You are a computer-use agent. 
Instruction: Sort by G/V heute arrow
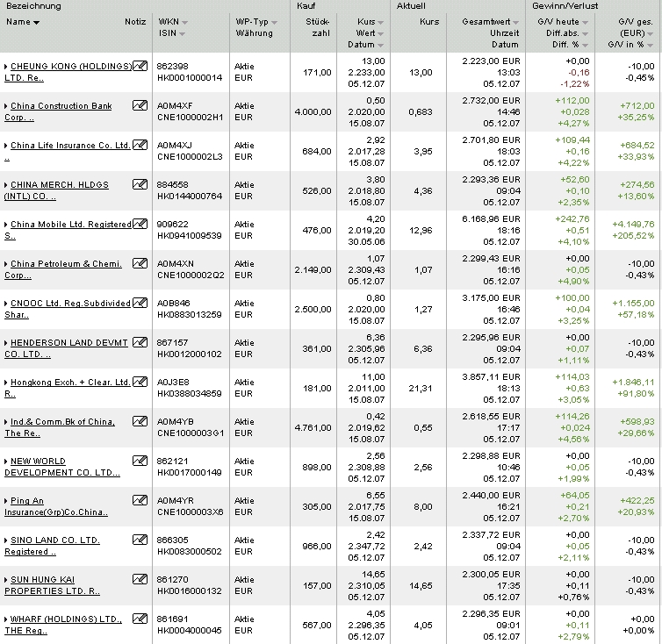pyautogui.click(x=585, y=22)
